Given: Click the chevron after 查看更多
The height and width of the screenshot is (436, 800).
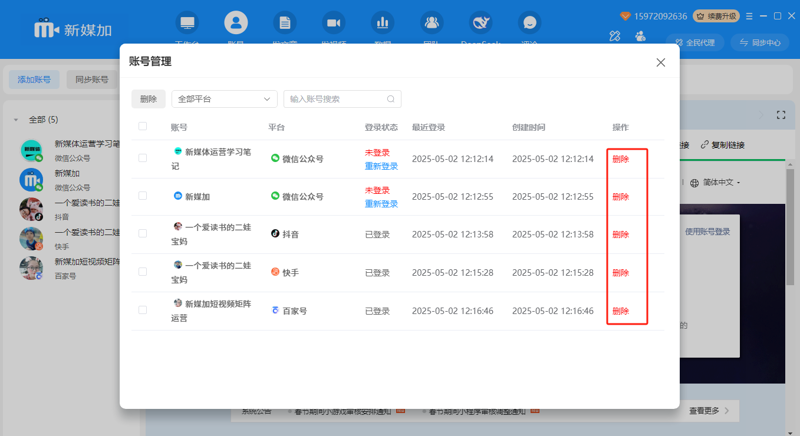Looking at the screenshot, I should coord(727,411).
